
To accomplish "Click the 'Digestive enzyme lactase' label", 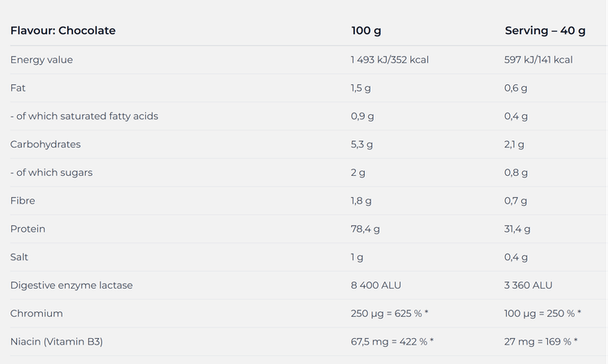I will point(71,285).
